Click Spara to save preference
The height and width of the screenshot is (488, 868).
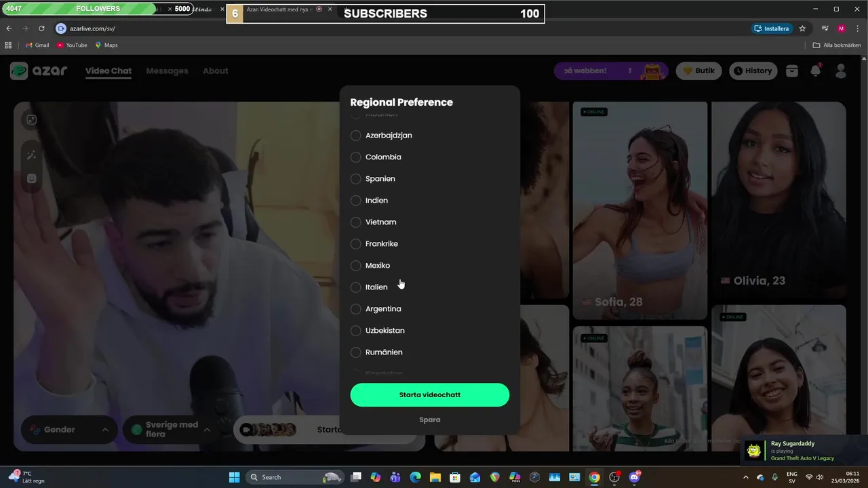point(430,420)
